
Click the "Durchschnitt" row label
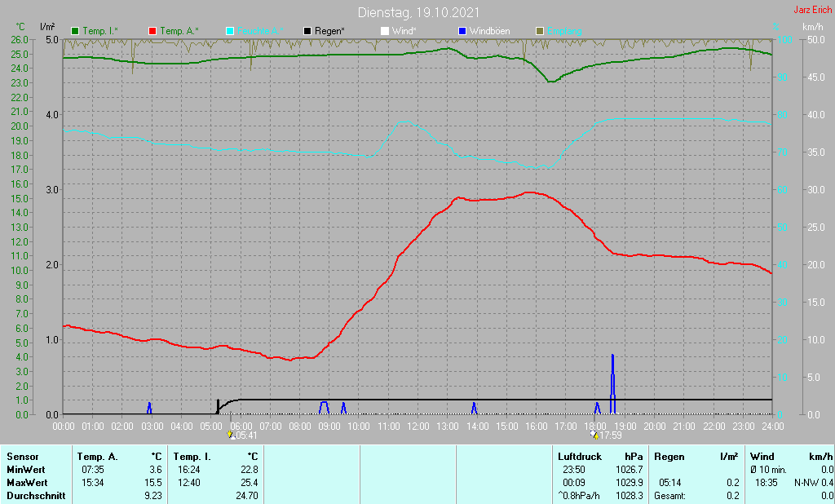click(36, 496)
